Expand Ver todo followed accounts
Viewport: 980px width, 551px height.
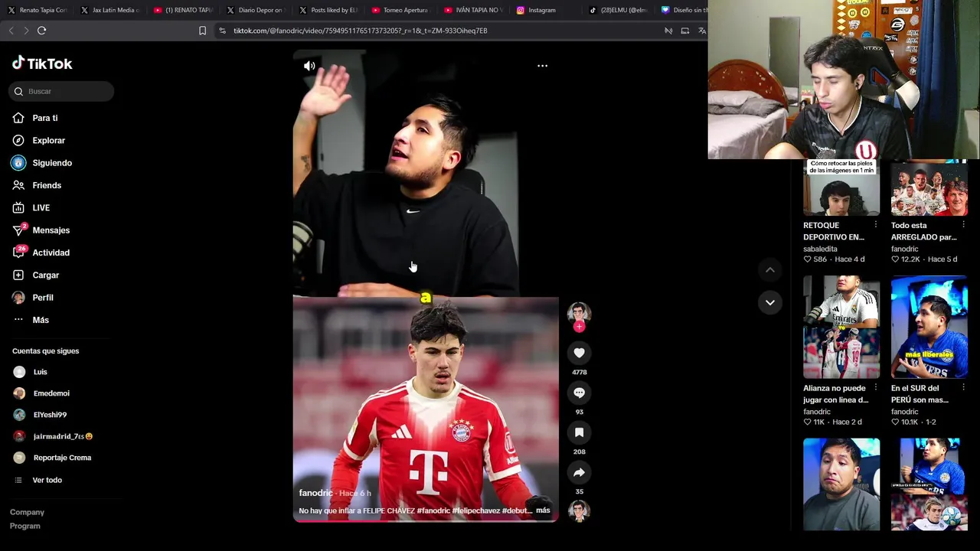tap(38, 480)
